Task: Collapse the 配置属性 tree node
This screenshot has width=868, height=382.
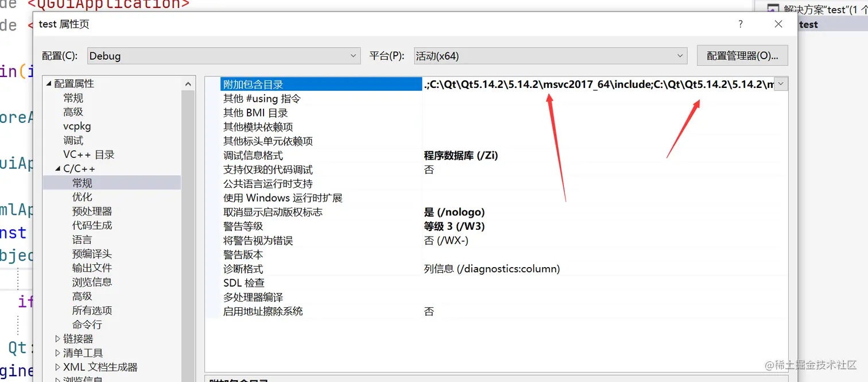Action: [49, 84]
